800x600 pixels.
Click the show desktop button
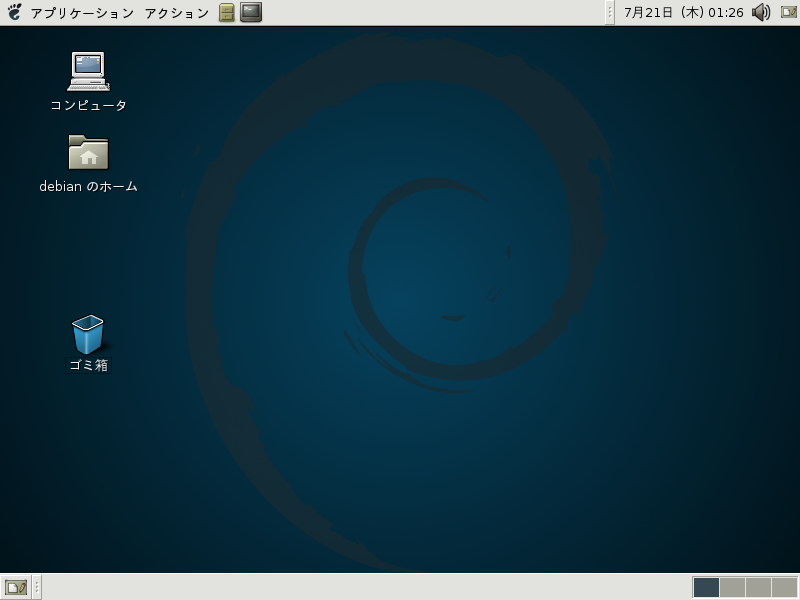click(16, 587)
